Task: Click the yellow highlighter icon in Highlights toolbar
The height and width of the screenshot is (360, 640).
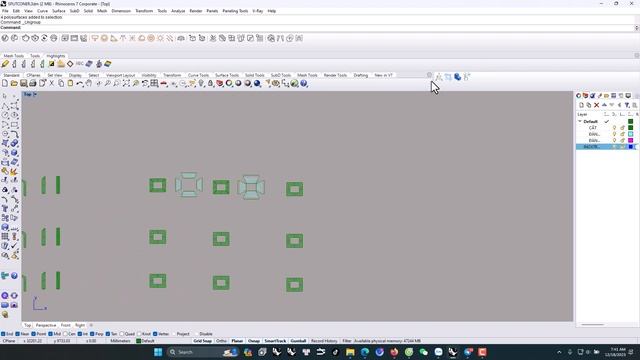Action: pyautogui.click(x=5, y=64)
